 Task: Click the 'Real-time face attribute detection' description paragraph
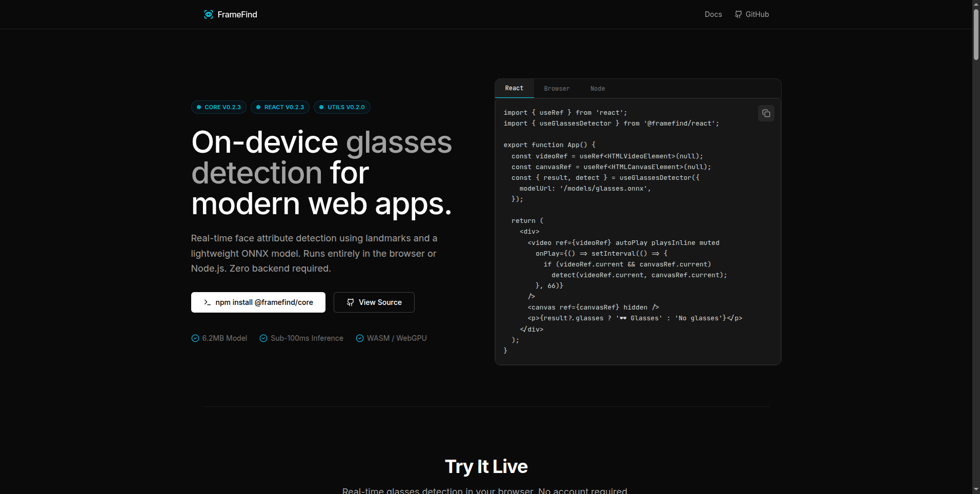pyautogui.click(x=314, y=253)
